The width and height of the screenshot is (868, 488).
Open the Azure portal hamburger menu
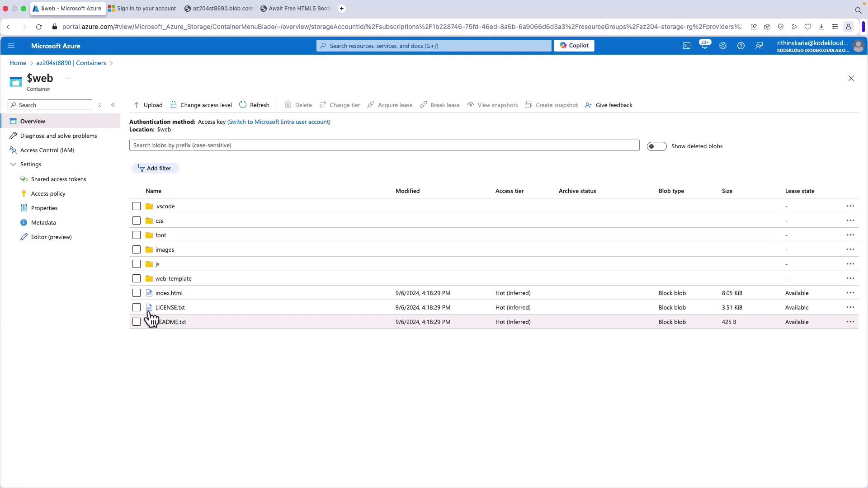tap(11, 46)
